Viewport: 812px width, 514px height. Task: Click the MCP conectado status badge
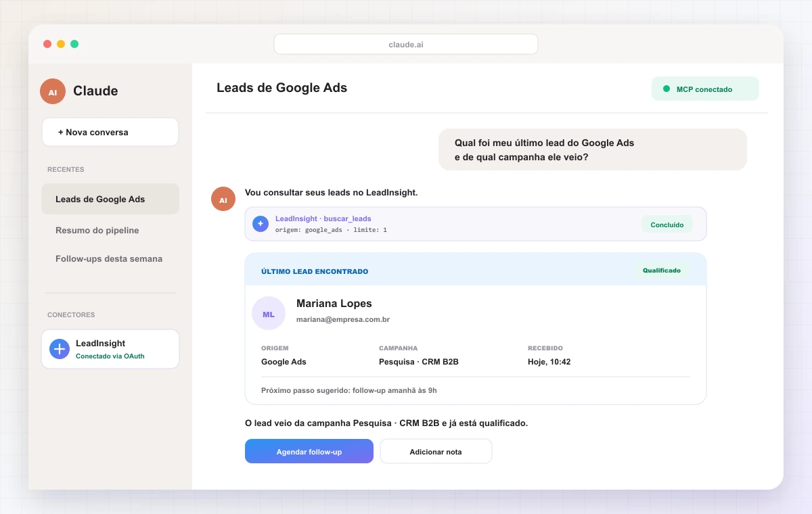click(705, 89)
